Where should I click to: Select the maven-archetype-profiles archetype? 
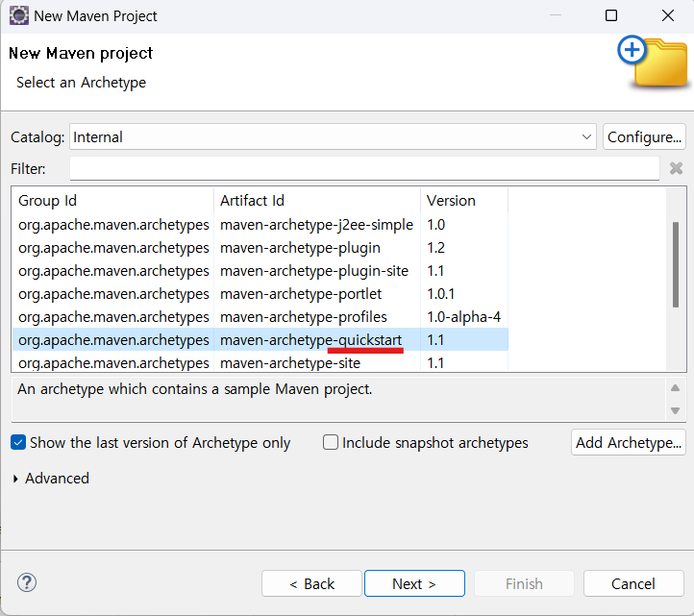260,317
